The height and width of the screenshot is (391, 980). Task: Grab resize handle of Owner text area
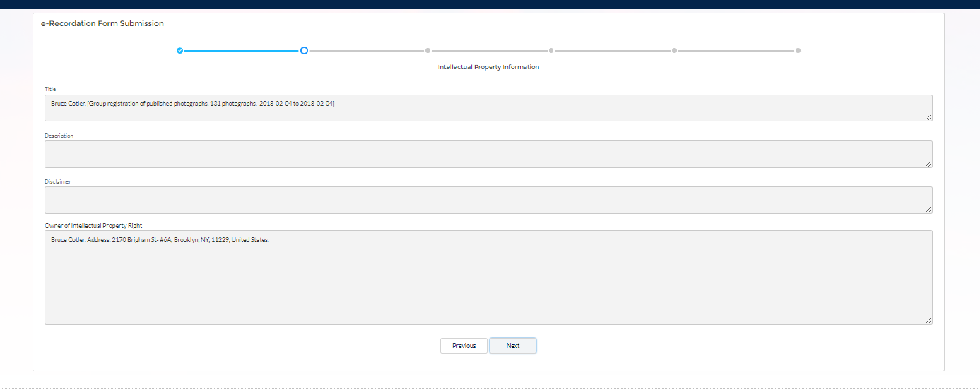tap(928, 320)
